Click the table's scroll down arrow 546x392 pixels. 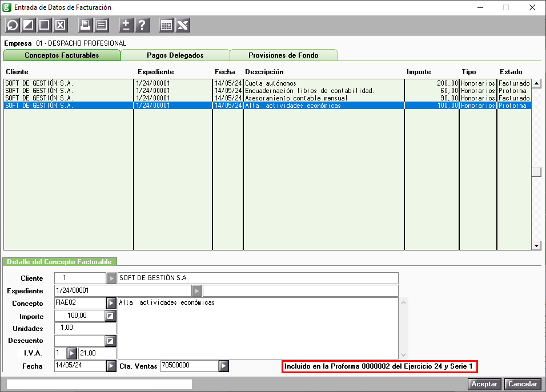[x=536, y=245]
